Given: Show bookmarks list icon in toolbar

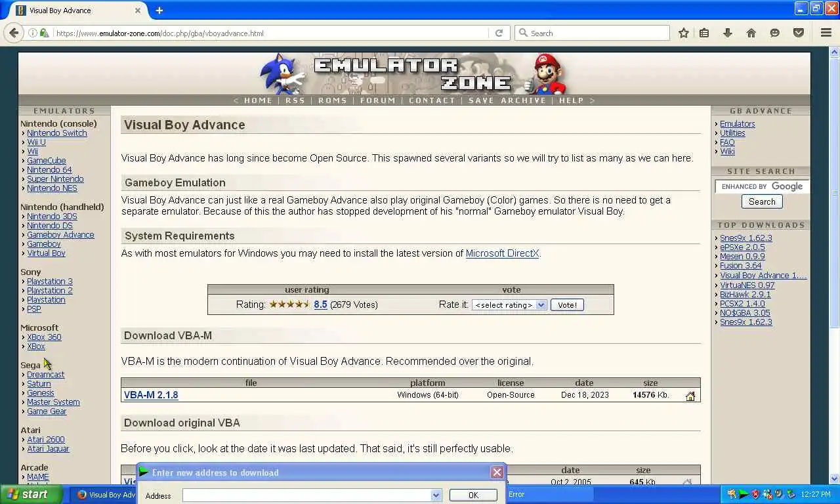Looking at the screenshot, I should 704,33.
